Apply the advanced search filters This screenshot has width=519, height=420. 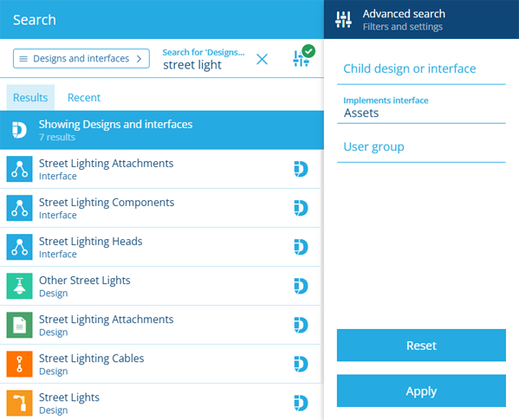421,391
